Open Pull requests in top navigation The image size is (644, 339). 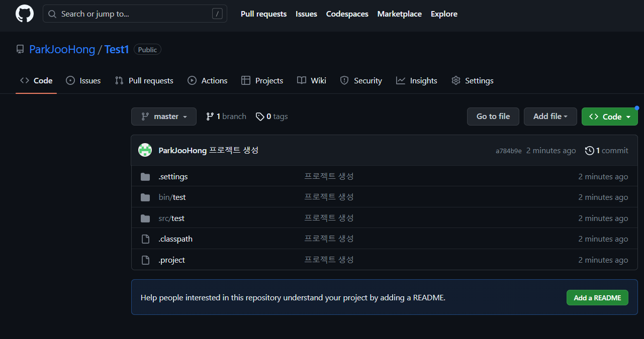263,14
